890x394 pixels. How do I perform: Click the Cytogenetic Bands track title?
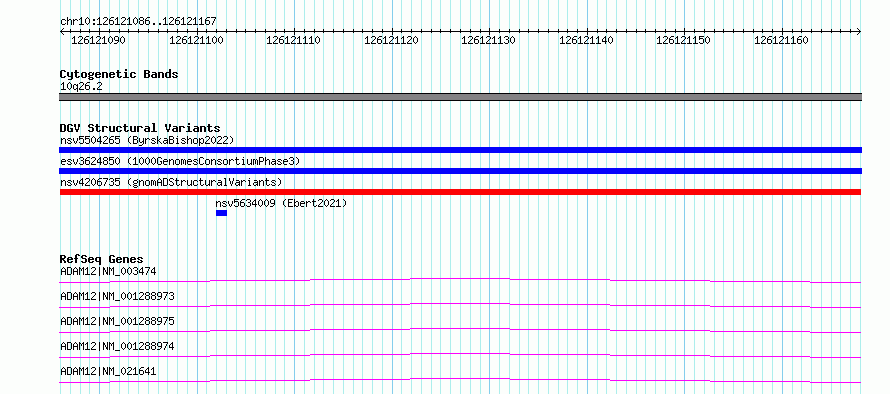[119, 74]
